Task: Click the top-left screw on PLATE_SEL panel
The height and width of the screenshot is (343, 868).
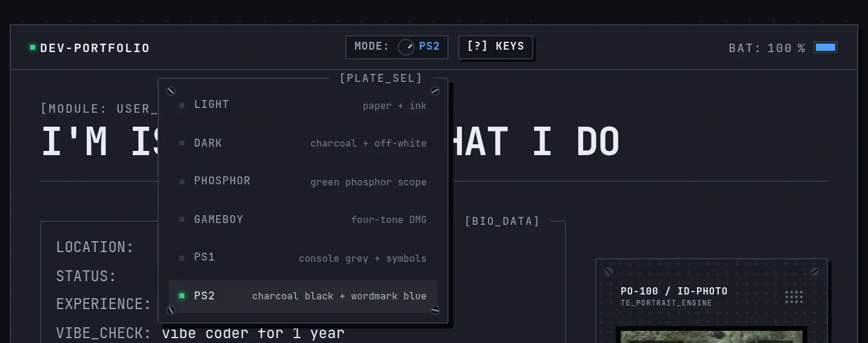Action: coord(171,91)
